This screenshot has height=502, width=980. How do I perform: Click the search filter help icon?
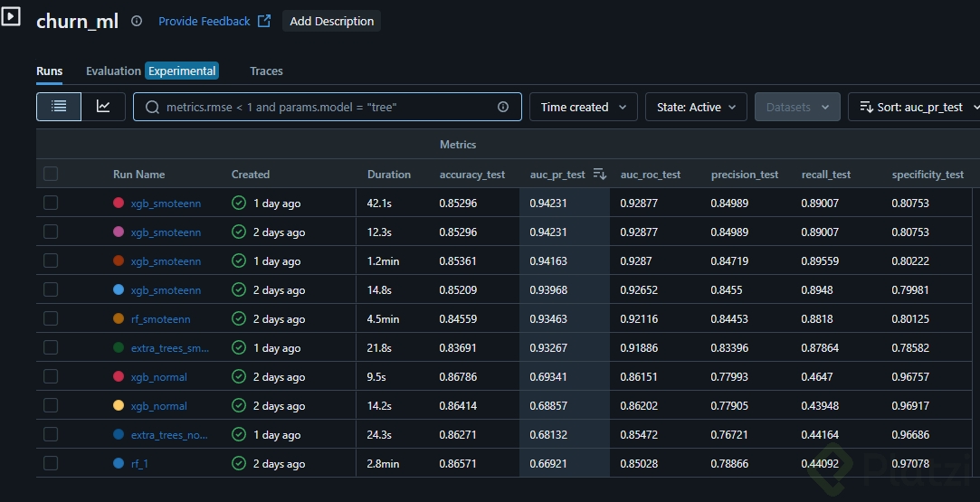coord(503,107)
